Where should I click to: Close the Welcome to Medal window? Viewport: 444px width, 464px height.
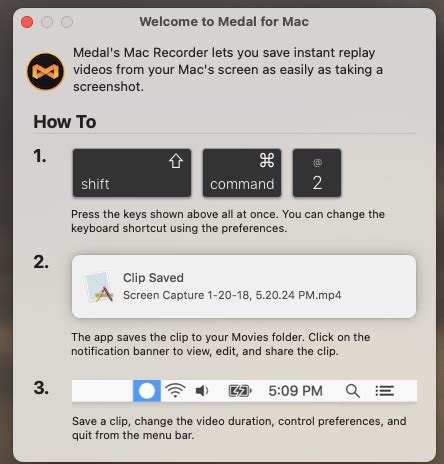27,22
